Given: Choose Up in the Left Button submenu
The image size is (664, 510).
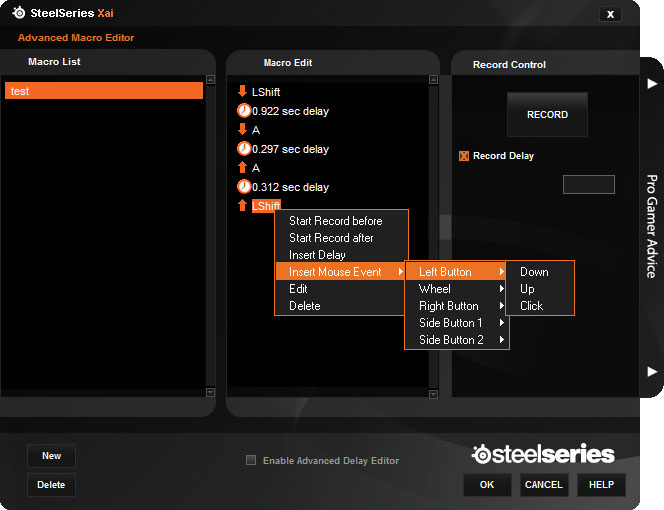Looking at the screenshot, I should 527,288.
